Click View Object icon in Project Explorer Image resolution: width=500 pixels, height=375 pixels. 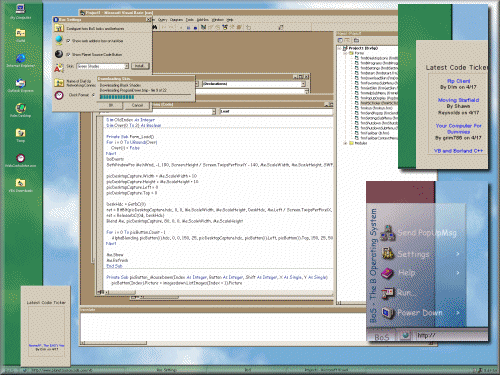[347, 40]
